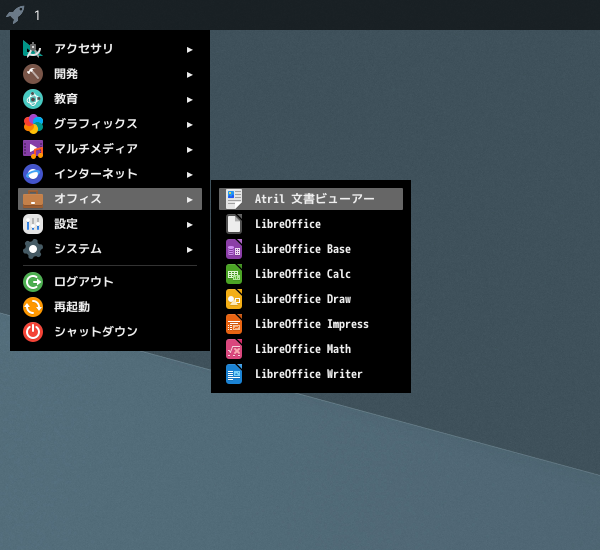Expand the マルチメディア submenu arrow
600x550 pixels.
[x=189, y=150]
